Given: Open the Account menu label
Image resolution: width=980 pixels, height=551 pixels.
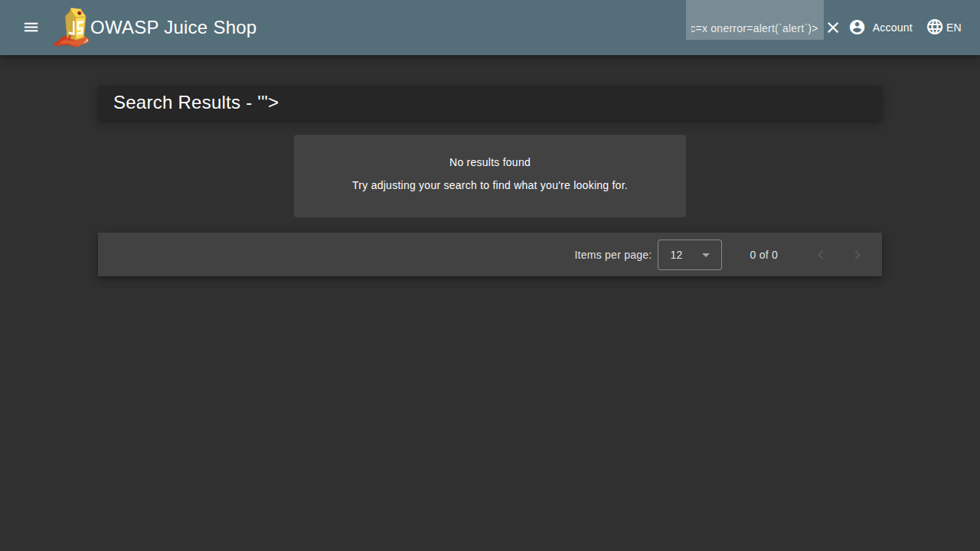Looking at the screenshot, I should (892, 28).
